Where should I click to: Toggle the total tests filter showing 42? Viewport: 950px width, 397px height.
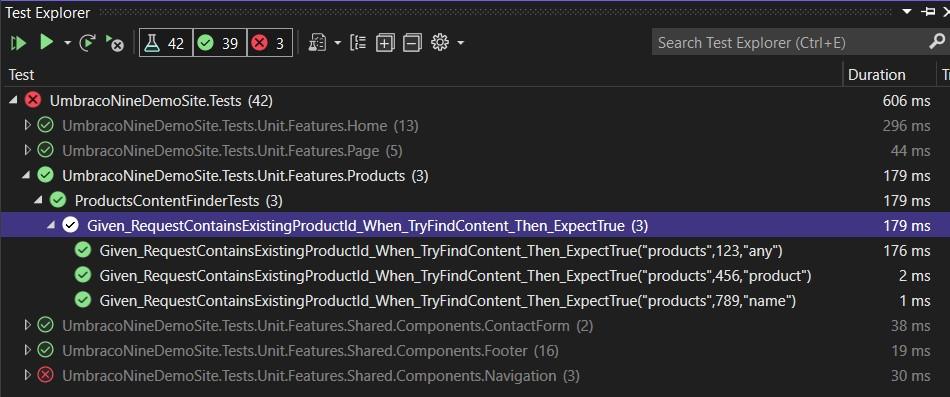pos(166,43)
